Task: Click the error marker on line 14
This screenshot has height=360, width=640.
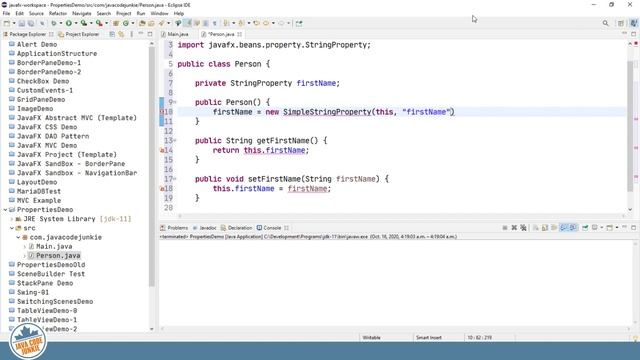Action: [162, 151]
